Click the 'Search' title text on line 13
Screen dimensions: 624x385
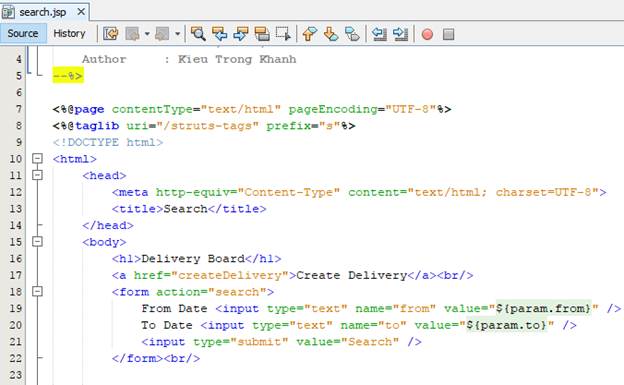(x=185, y=209)
